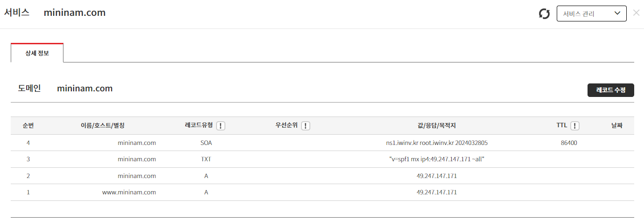644x220 pixels.
Task: Click the 값/응답/목적지 column header
Action: pyautogui.click(x=436, y=126)
